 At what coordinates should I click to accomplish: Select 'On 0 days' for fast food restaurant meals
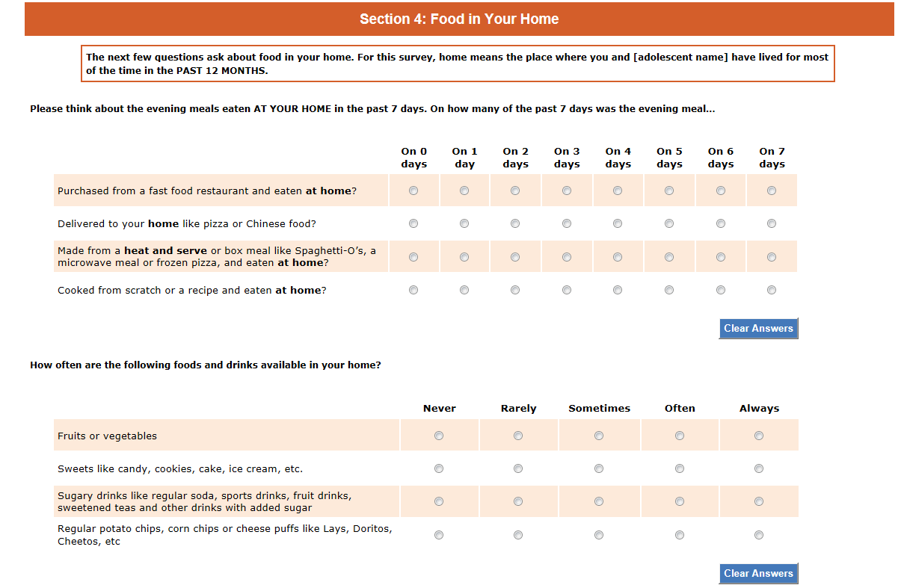tap(413, 191)
